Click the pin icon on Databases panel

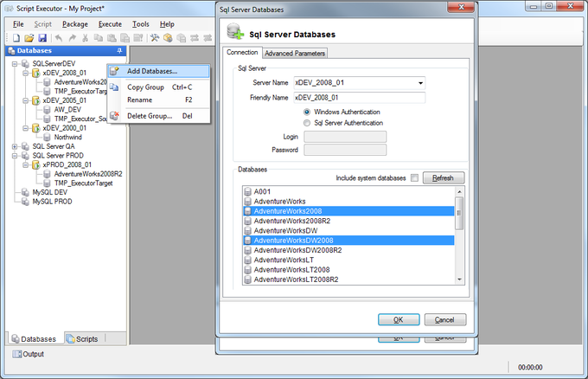click(x=118, y=51)
